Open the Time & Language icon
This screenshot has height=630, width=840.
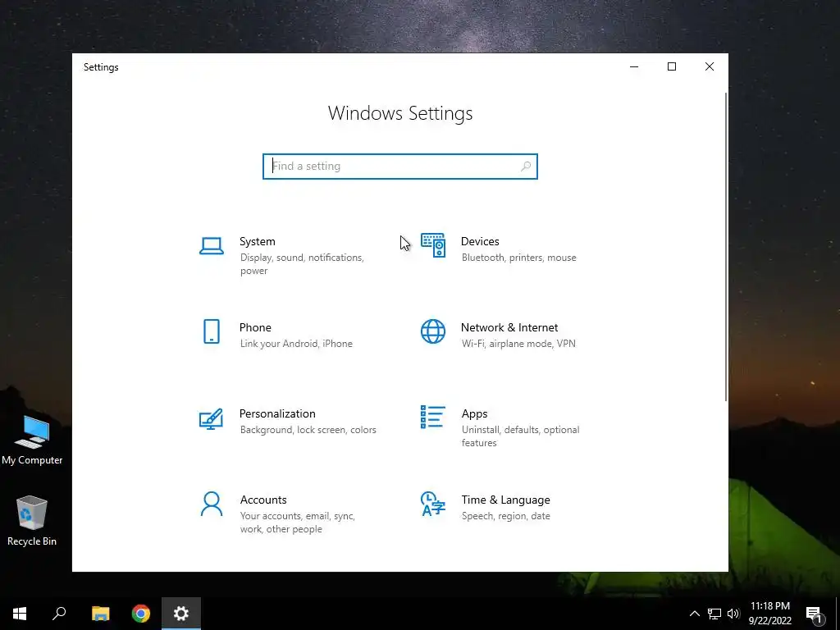(x=433, y=504)
